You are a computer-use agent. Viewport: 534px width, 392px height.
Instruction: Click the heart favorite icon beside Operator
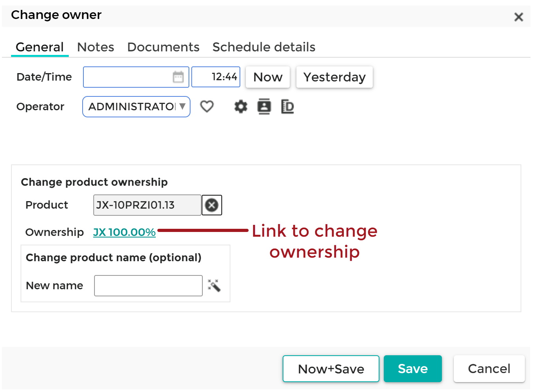pos(207,106)
